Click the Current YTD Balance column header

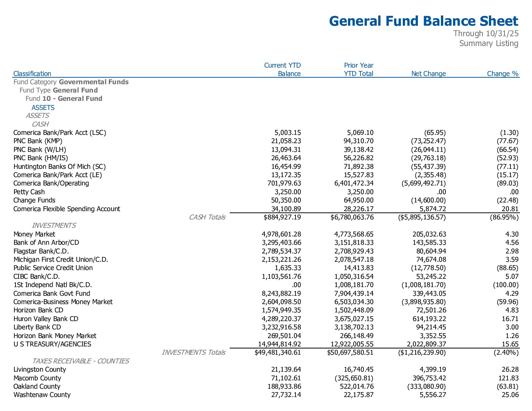pyautogui.click(x=282, y=70)
